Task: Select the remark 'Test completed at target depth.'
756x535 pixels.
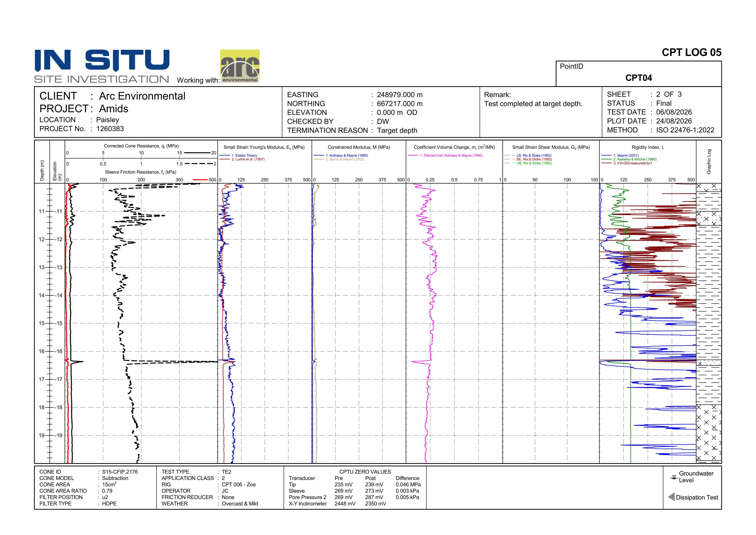Action: 533,104
